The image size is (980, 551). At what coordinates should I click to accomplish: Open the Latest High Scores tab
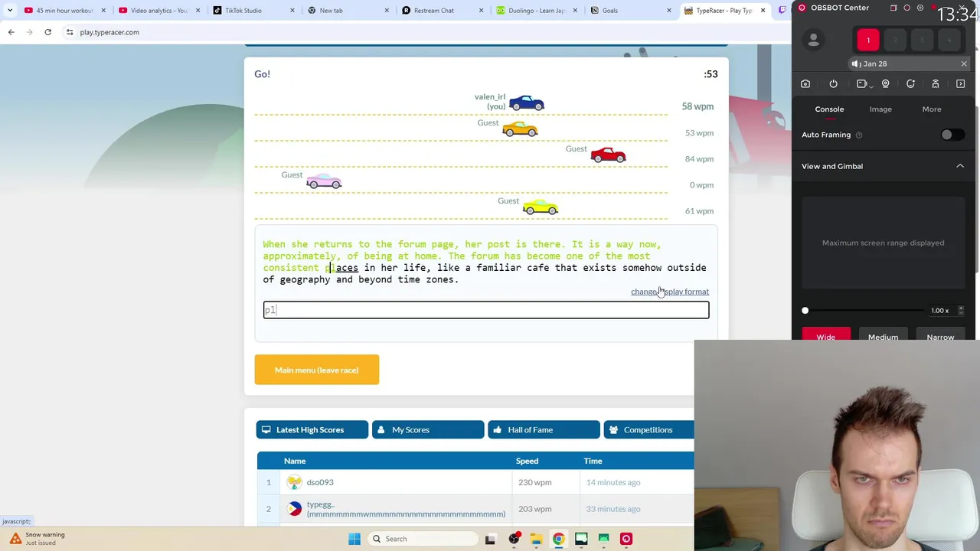coord(312,430)
